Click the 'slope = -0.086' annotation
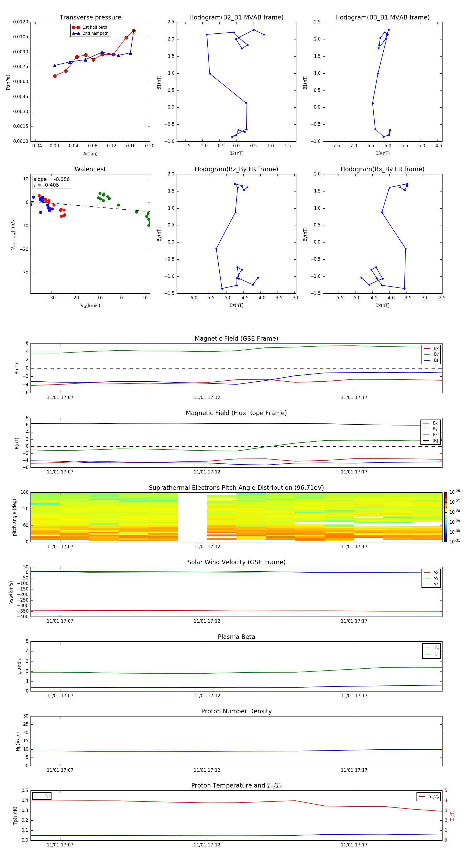The image size is (473, 868). pos(52,179)
